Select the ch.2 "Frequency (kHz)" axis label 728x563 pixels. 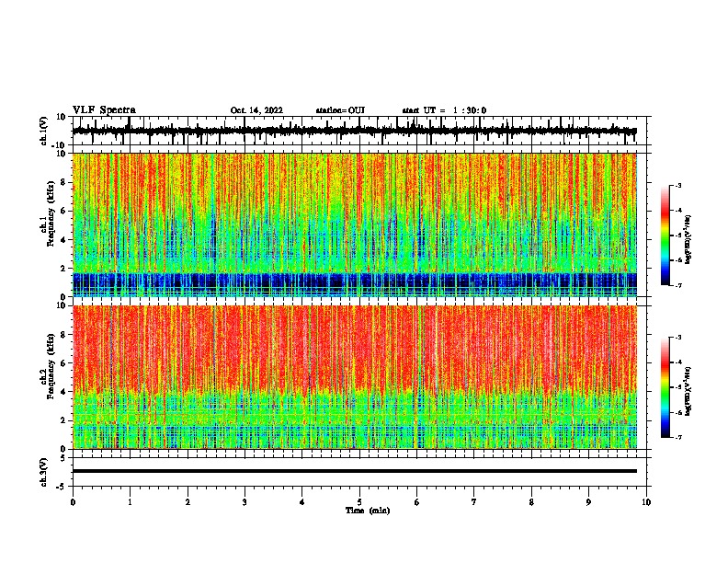(x=51, y=366)
